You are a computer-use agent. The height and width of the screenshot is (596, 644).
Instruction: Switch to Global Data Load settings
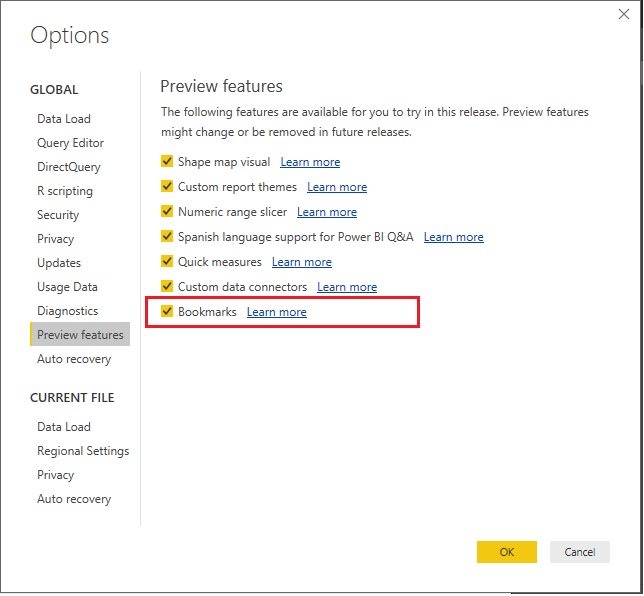click(64, 119)
